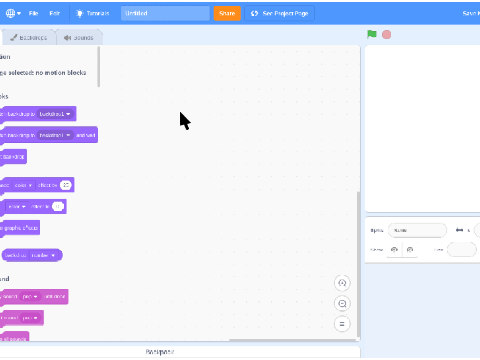Image resolution: width=480 pixels, height=360 pixels.
Task: Click the 25 value in change effect block
Action: point(66,185)
